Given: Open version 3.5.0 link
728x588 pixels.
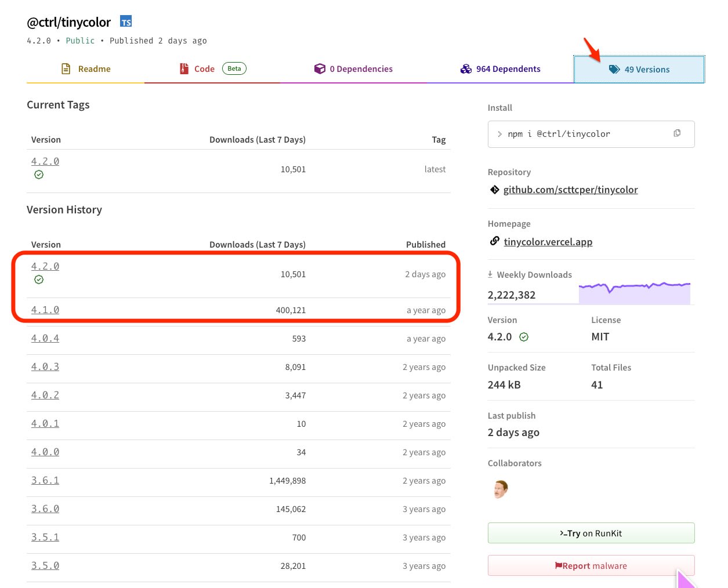Looking at the screenshot, I should tap(45, 565).
